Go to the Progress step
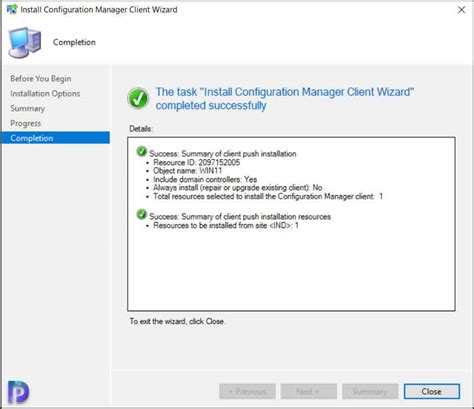 [25, 124]
